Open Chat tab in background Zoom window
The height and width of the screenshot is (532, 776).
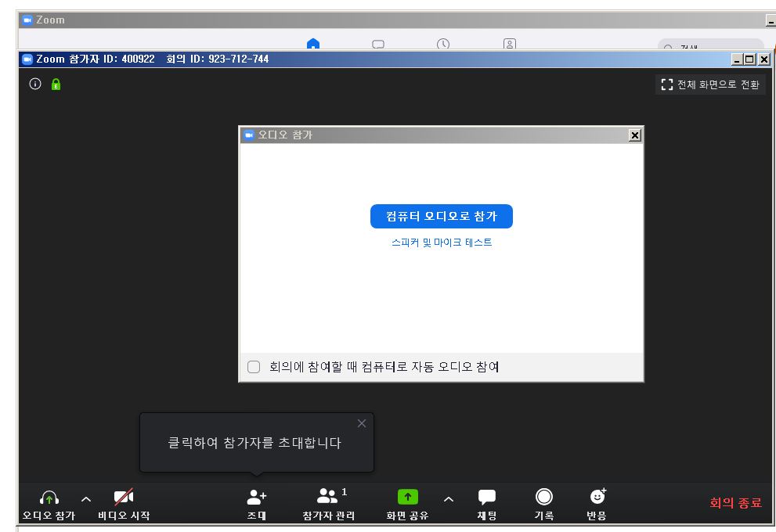378,44
